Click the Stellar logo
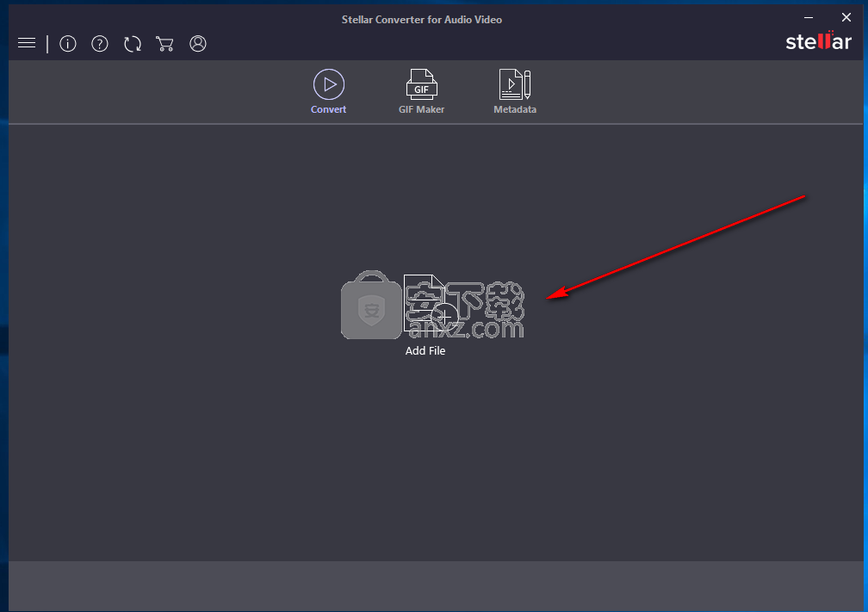868x612 pixels. pyautogui.click(x=818, y=41)
